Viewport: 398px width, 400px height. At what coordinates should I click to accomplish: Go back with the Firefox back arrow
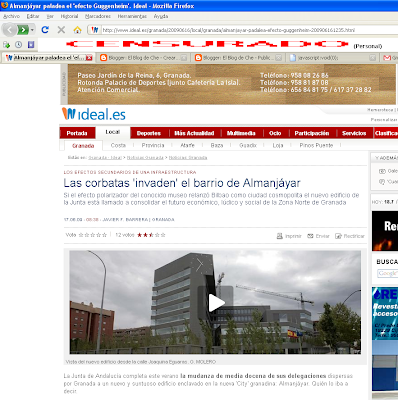click(9, 30)
